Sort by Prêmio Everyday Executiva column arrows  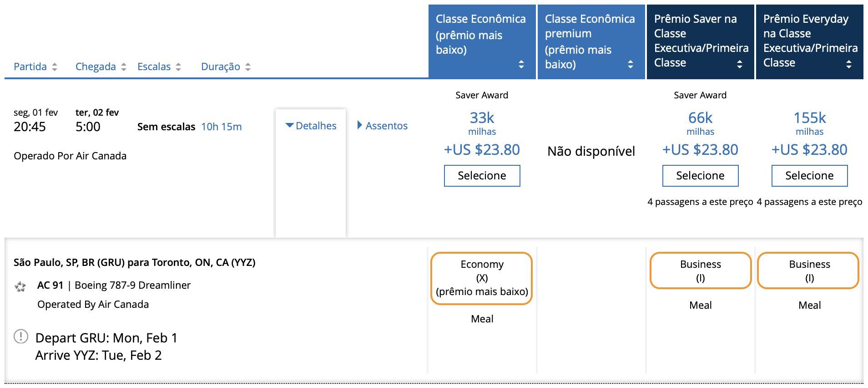point(849,64)
